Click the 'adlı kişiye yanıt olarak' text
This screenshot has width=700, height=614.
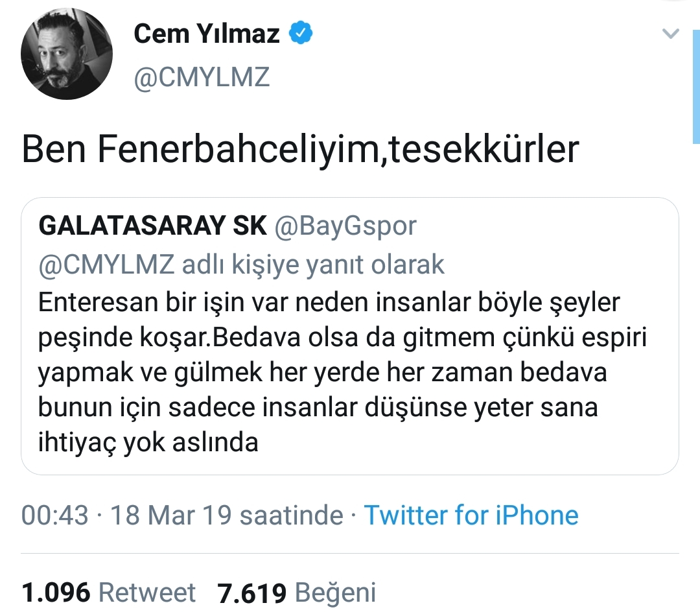pyautogui.click(x=313, y=265)
